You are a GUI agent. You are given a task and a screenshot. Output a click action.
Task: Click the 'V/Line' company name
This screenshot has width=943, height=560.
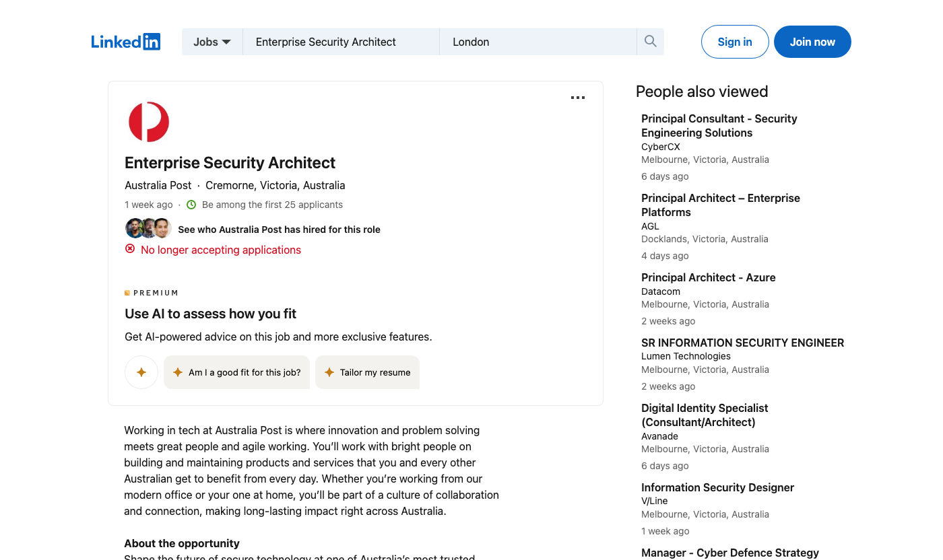pyautogui.click(x=654, y=501)
